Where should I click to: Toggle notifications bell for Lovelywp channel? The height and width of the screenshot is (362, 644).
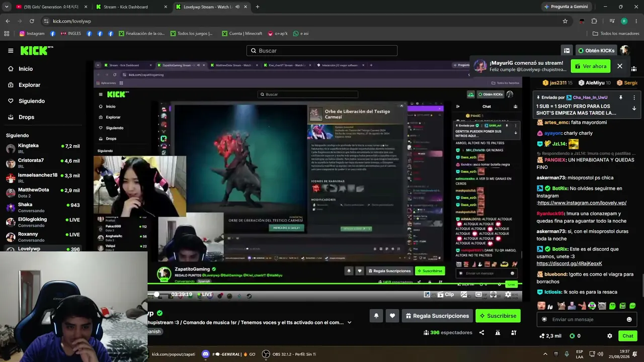(376, 316)
